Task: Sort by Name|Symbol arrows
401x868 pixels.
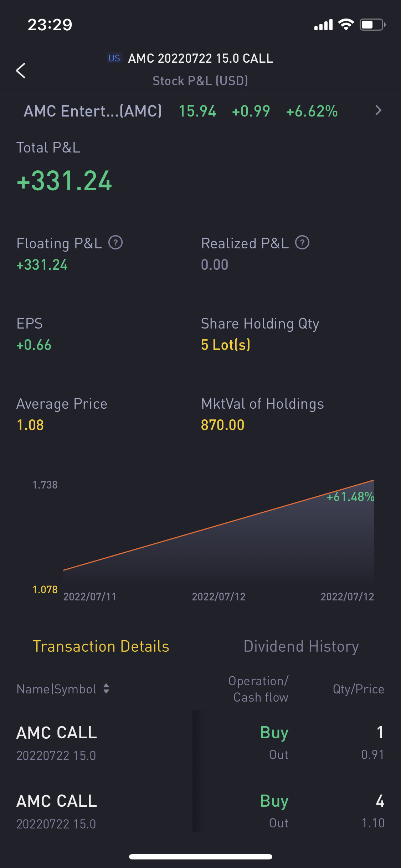Action: (106, 688)
